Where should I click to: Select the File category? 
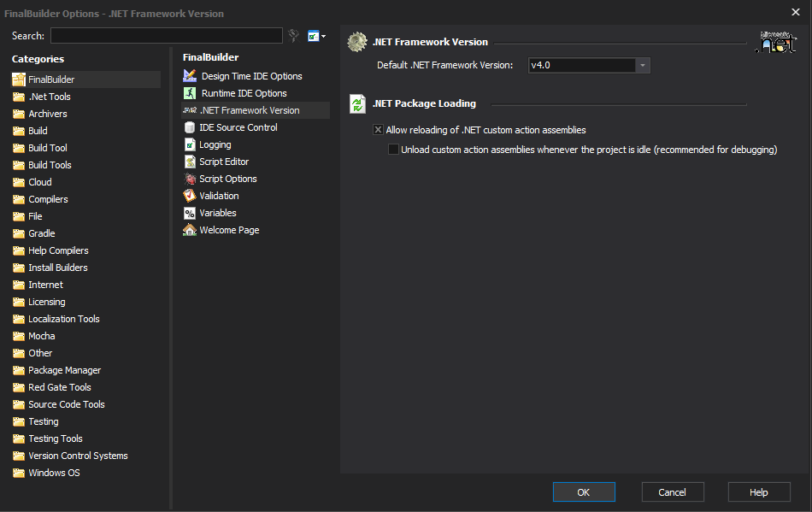tap(35, 216)
